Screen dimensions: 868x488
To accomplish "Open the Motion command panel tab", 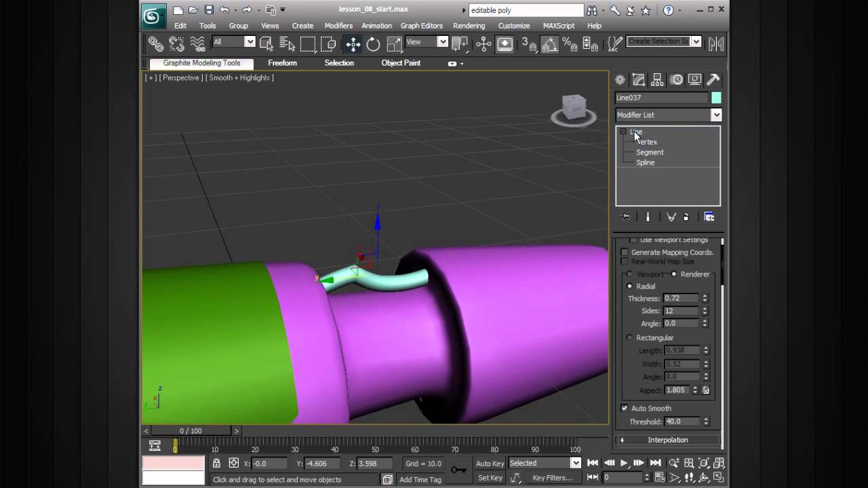I will coord(676,80).
